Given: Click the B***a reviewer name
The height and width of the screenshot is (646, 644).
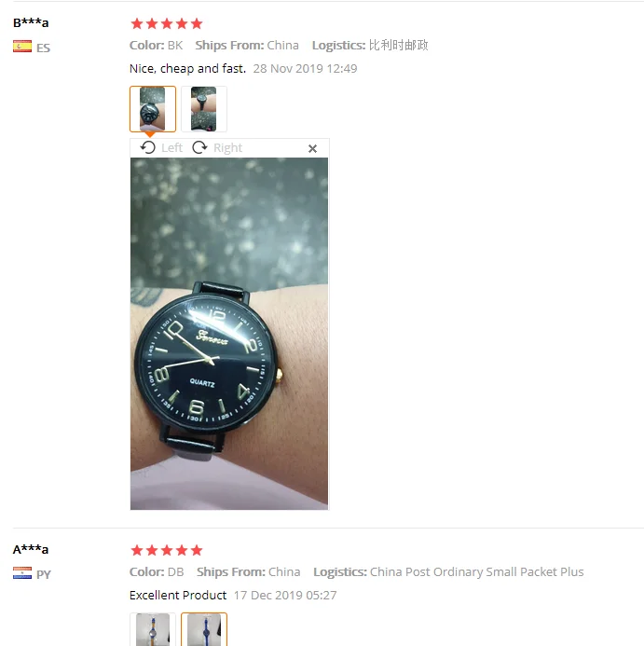Looking at the screenshot, I should [31, 22].
